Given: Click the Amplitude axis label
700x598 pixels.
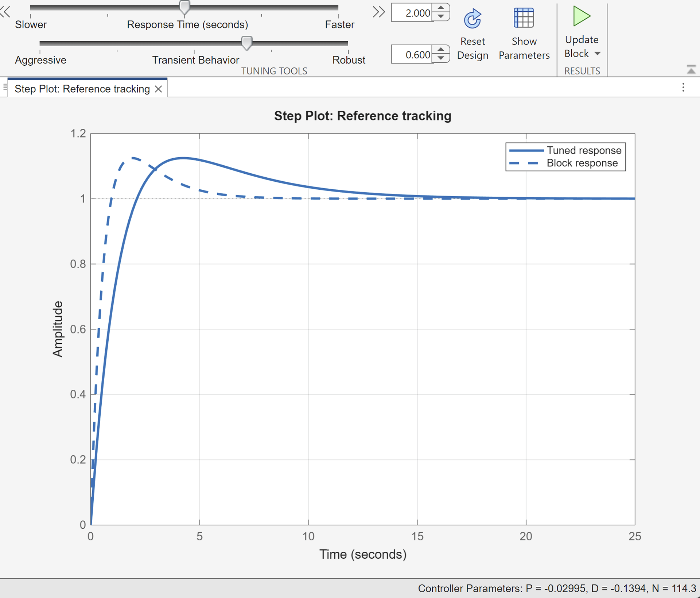Looking at the screenshot, I should tap(58, 329).
